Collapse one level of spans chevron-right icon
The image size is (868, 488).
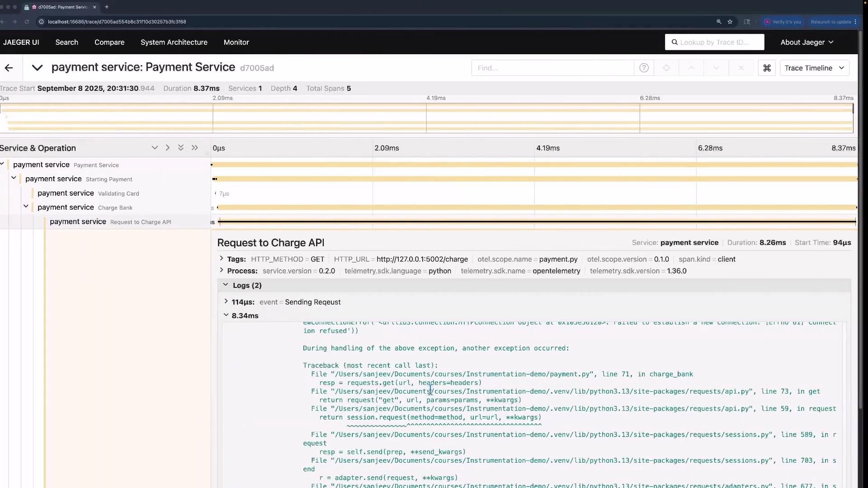[x=168, y=148]
